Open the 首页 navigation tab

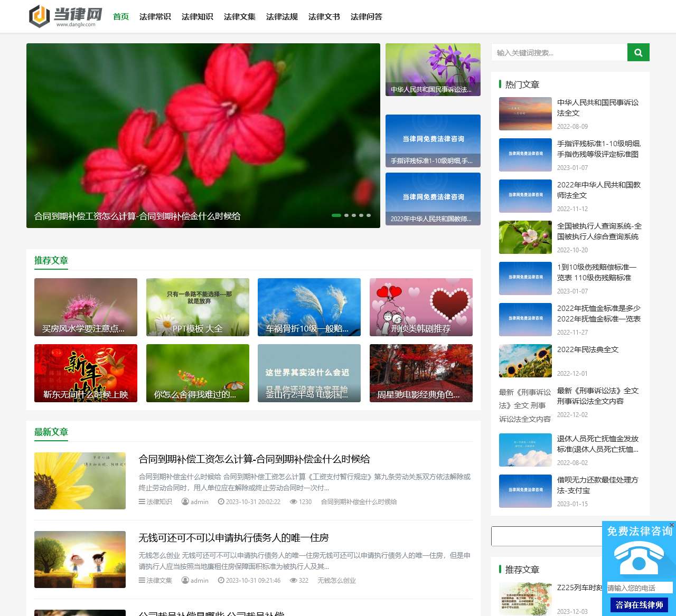[121, 16]
